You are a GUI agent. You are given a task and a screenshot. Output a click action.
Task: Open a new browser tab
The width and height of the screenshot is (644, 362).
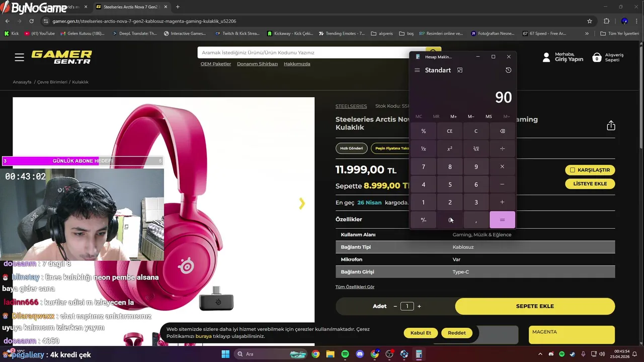178,7
